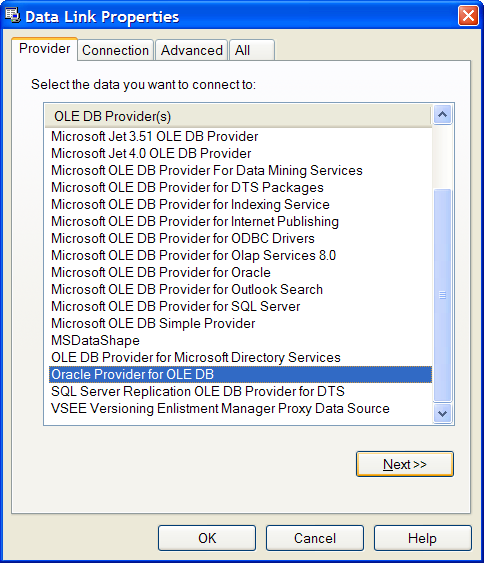The image size is (484, 563).
Task: Click the provider list scroll down arrow
Action: (442, 414)
